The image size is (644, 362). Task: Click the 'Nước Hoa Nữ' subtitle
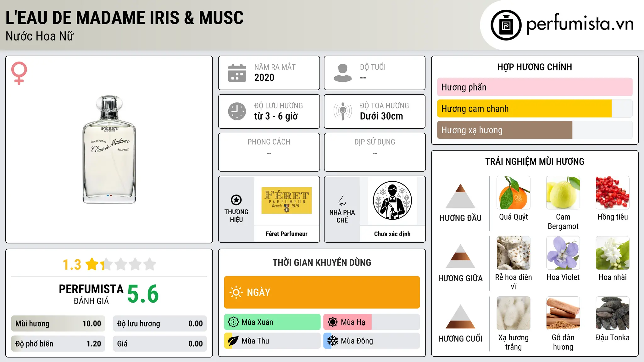point(40,36)
